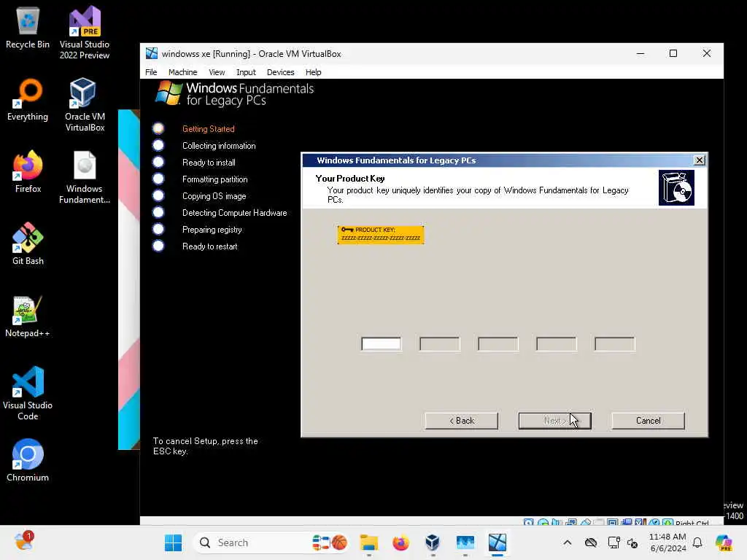Focus the third product key field
Screen dimensions: 747x560
click(498, 344)
